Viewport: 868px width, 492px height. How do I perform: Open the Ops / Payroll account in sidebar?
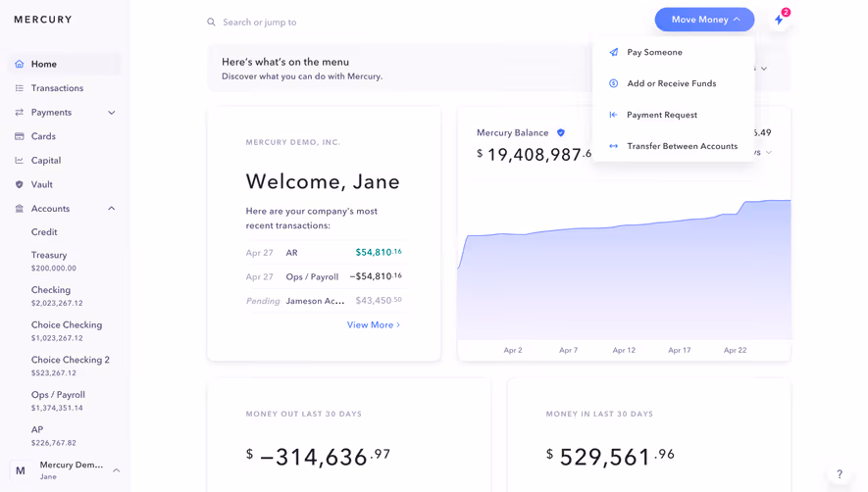pyautogui.click(x=58, y=401)
